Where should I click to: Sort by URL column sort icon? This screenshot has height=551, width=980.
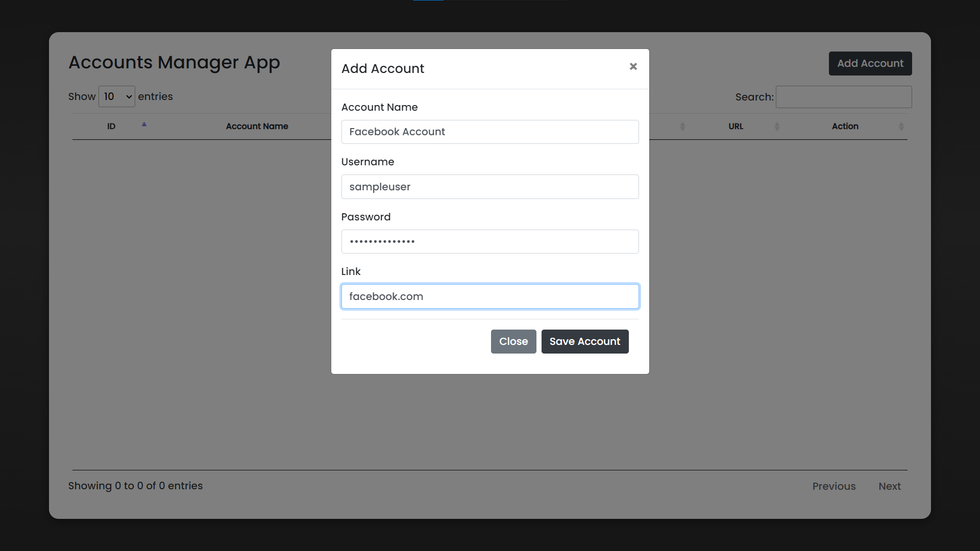tap(777, 127)
